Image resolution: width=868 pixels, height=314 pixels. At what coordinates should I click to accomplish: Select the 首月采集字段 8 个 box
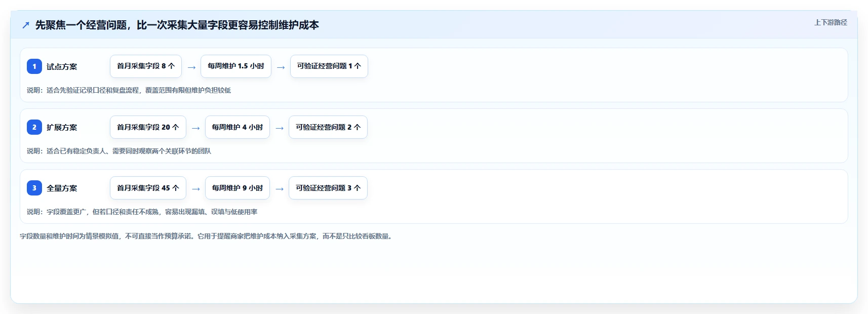point(146,66)
